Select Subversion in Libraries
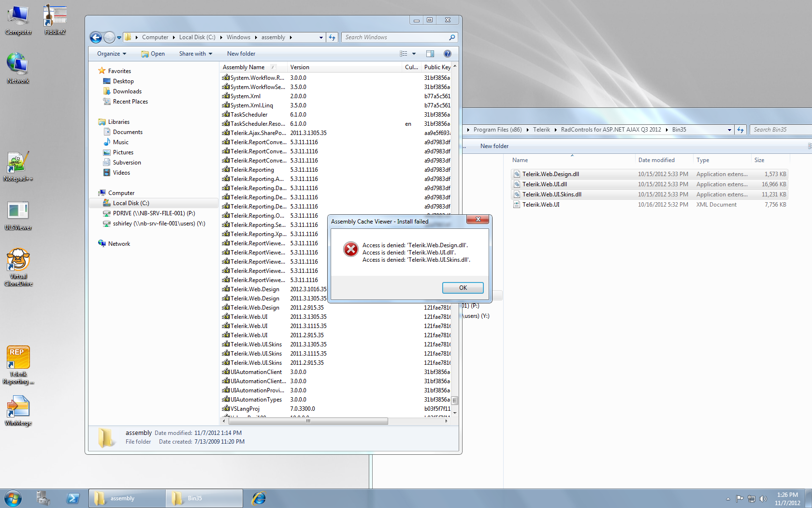The height and width of the screenshot is (508, 812). [127, 163]
